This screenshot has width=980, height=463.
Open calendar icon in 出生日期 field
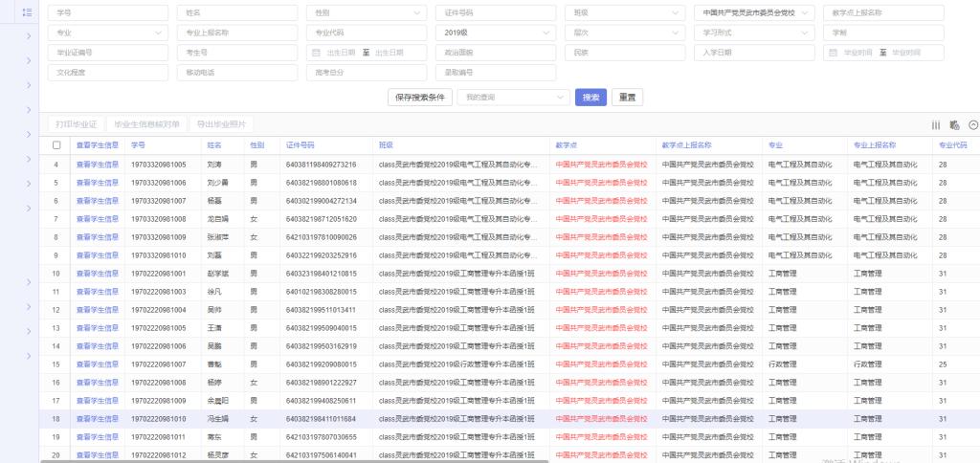[x=316, y=53]
